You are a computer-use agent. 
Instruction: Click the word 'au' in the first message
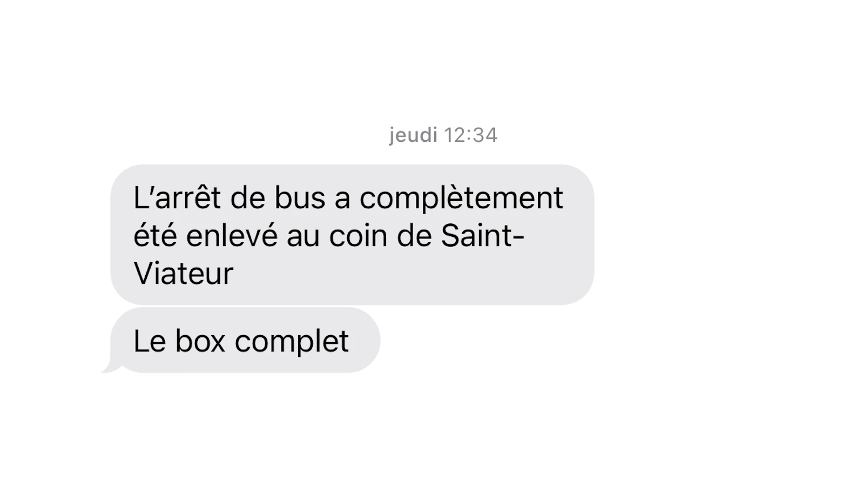point(303,236)
